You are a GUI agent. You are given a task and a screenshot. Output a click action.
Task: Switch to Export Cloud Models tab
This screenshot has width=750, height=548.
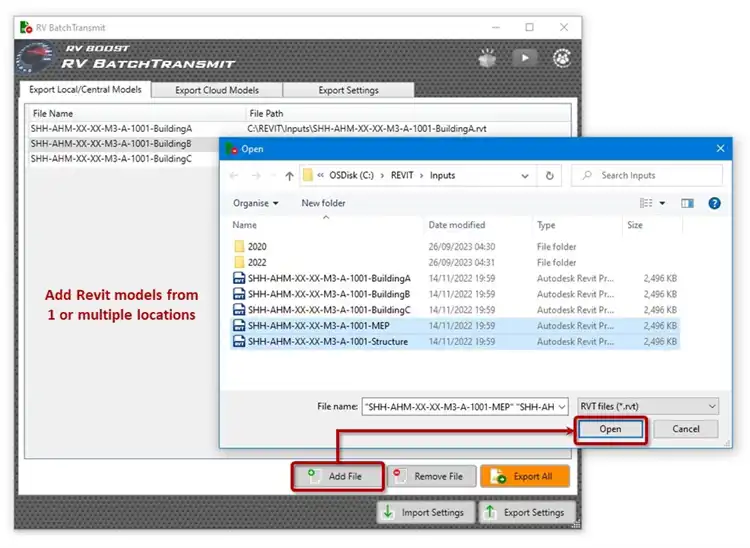[217, 90]
